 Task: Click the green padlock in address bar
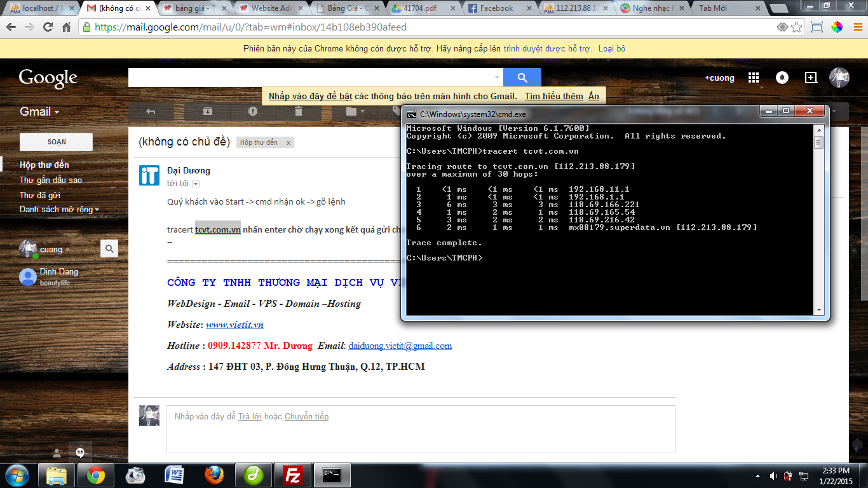pos(87,27)
